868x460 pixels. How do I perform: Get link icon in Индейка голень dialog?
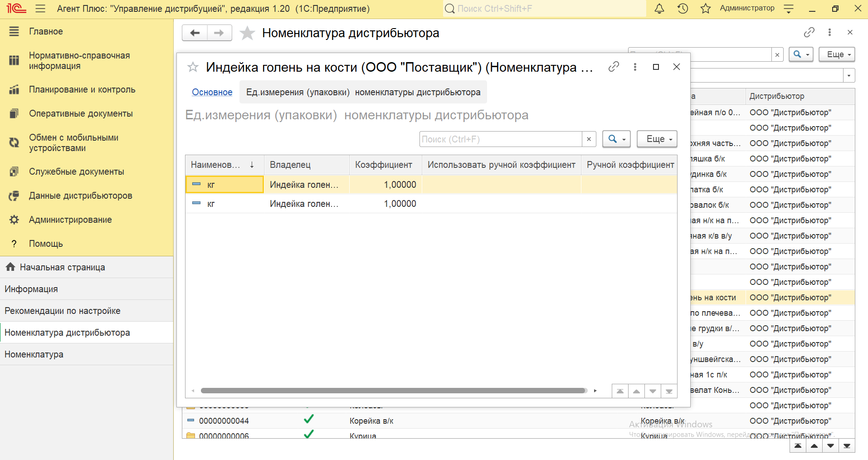tap(614, 67)
